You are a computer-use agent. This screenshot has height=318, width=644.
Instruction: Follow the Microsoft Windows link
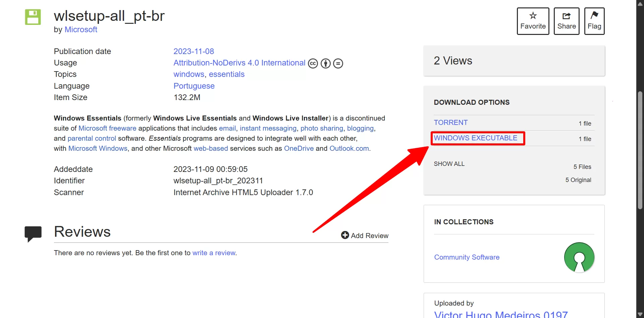click(98, 148)
